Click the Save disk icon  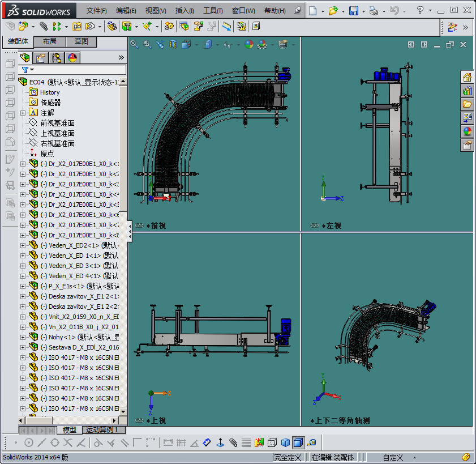tap(353, 11)
